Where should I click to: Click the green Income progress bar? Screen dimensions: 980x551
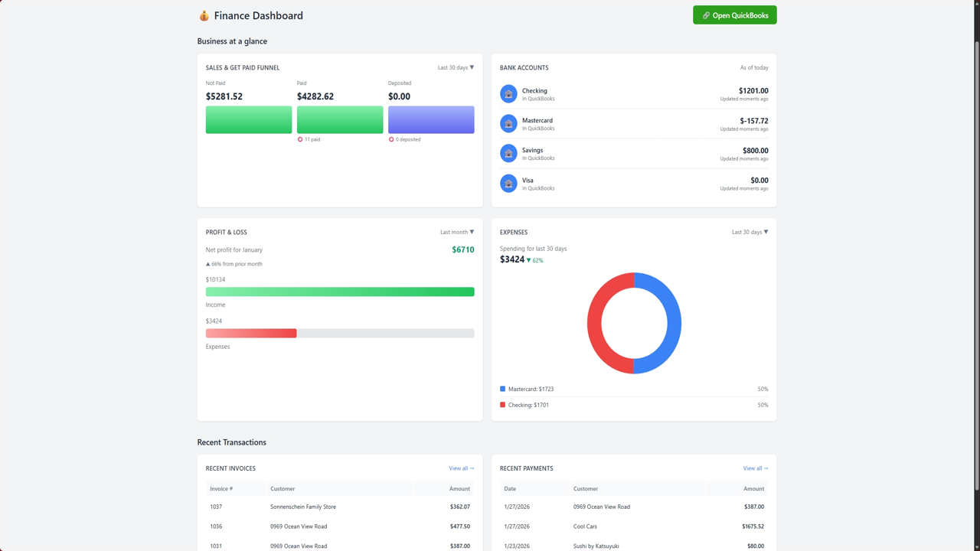pos(340,292)
